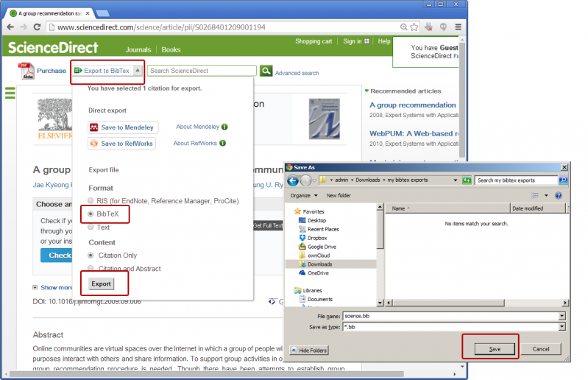
Task: Open Chrome's hamburger menu icon
Action: point(458,27)
